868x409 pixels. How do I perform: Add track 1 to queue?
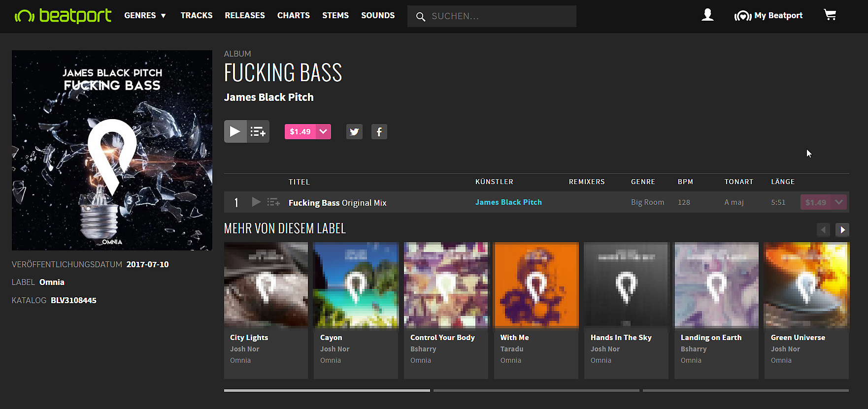tap(273, 202)
